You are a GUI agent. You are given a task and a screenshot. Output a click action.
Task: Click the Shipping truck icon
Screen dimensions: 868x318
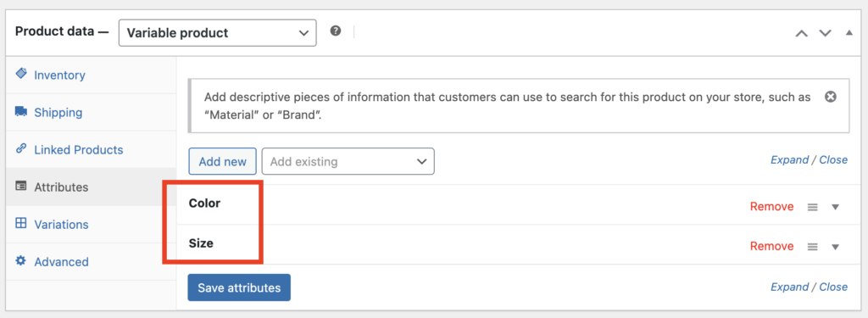point(21,111)
